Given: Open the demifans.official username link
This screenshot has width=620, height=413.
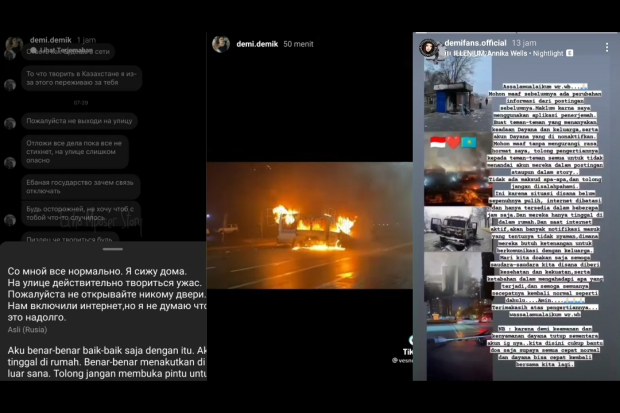Looking at the screenshot, I should pos(475,43).
